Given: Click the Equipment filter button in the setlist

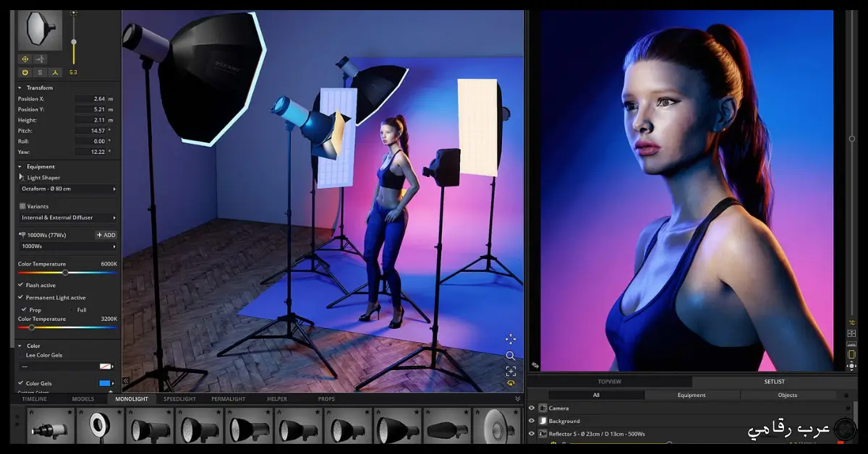Looking at the screenshot, I should [692, 395].
